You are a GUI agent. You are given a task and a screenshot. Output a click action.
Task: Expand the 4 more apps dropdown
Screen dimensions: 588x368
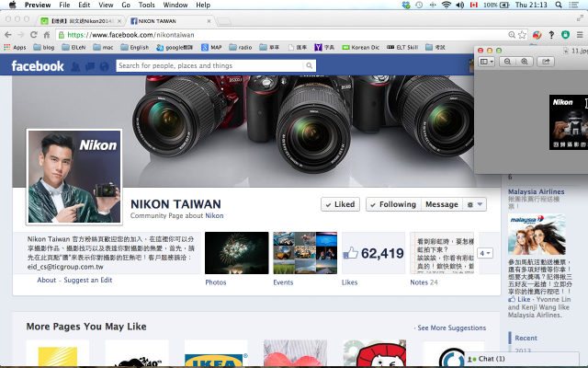(x=485, y=253)
